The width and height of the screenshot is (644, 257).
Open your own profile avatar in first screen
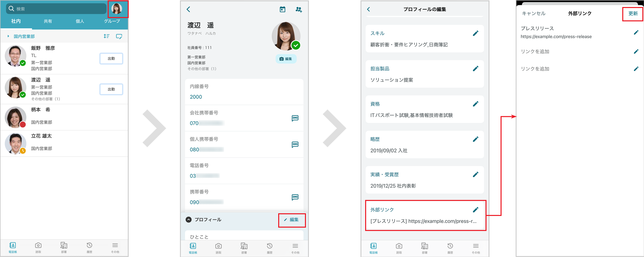click(x=117, y=9)
